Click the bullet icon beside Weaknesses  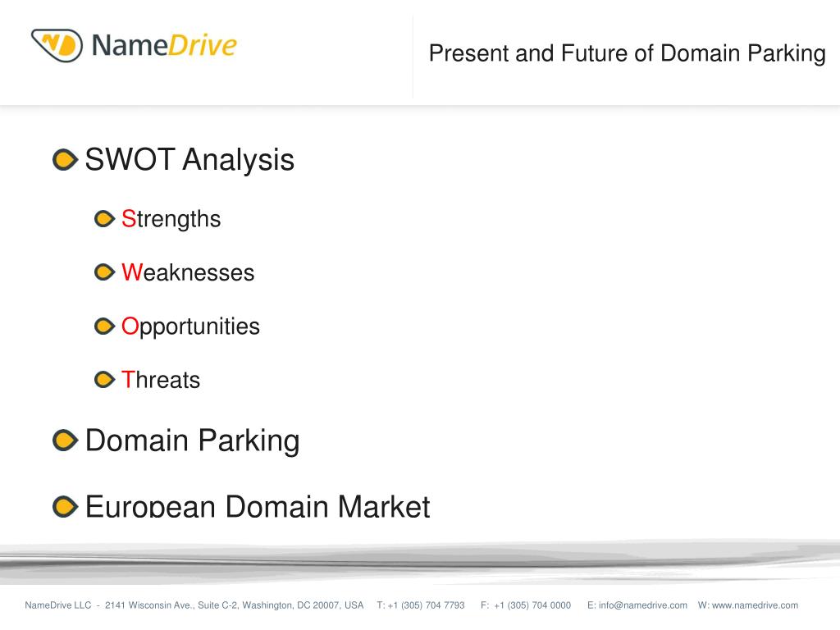point(104,272)
